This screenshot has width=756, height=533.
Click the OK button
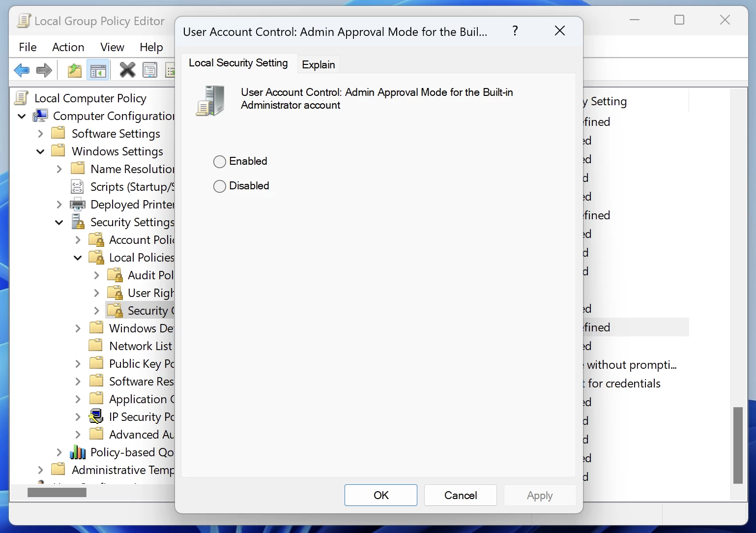pos(380,495)
